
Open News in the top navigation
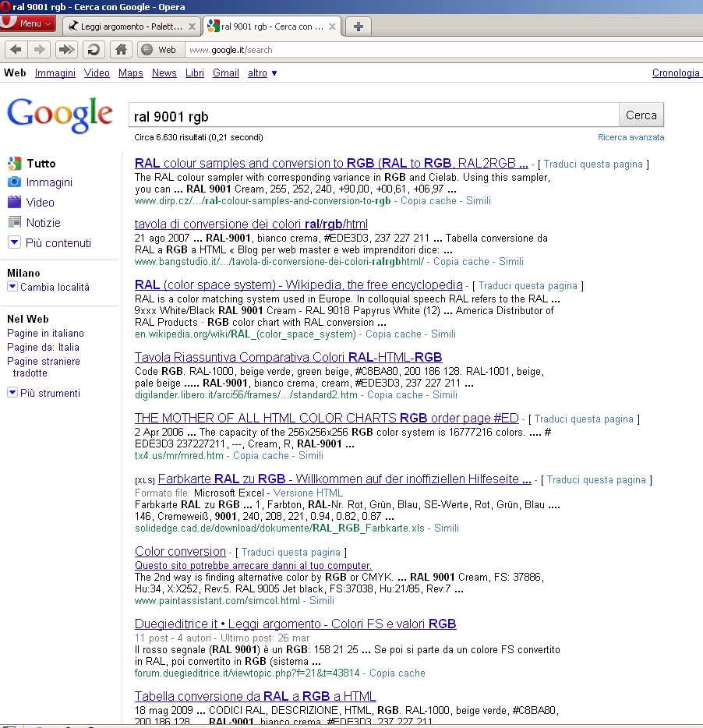(164, 73)
